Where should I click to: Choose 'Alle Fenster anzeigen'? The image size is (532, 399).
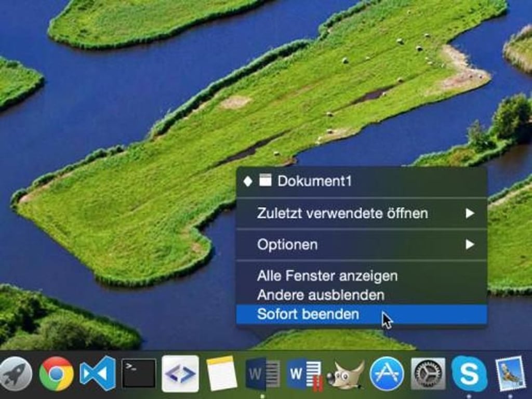[327, 276]
